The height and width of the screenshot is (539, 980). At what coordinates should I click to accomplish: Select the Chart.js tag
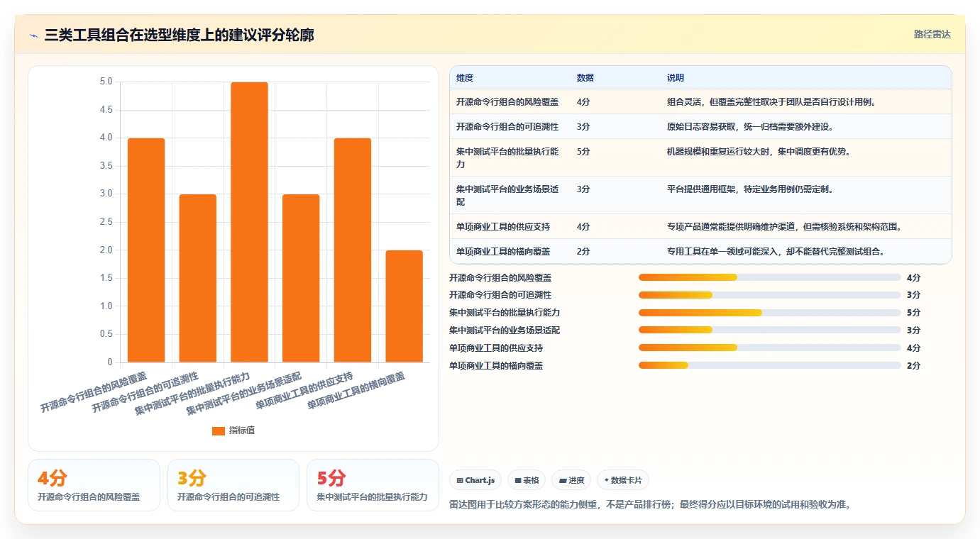coord(475,480)
